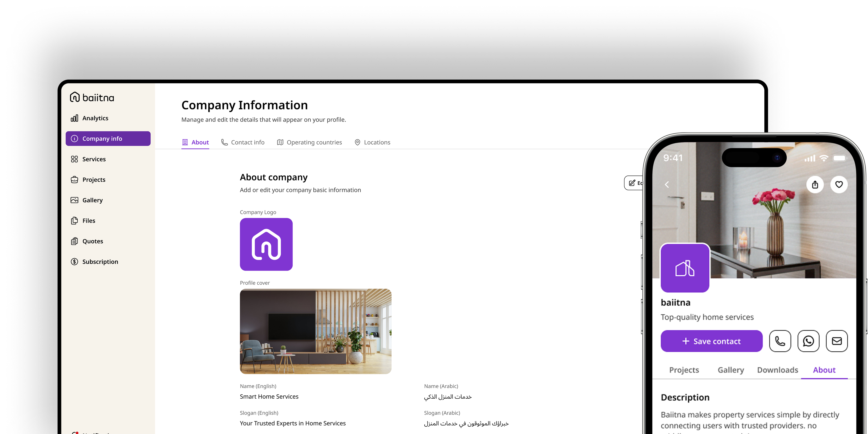Viewport: 868px width, 434px height.
Task: Click the Analytics bar chart icon
Action: 74,118
